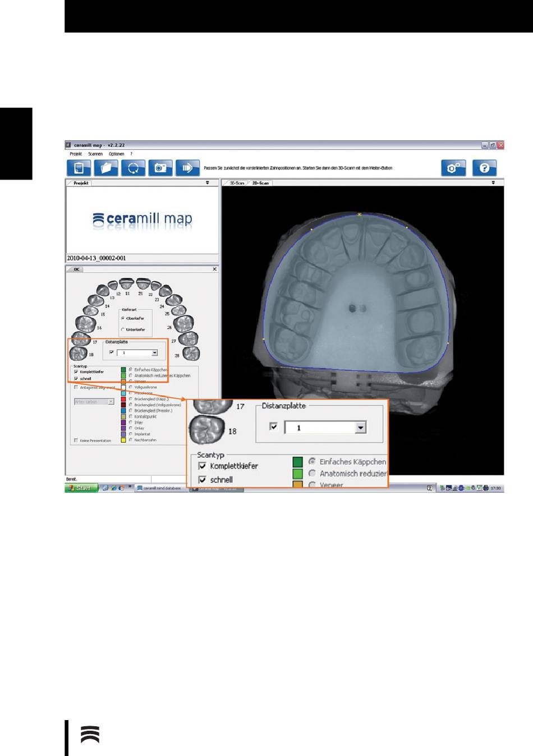
Task: Toggle the schnell scan checkbox
Action: (x=76, y=379)
